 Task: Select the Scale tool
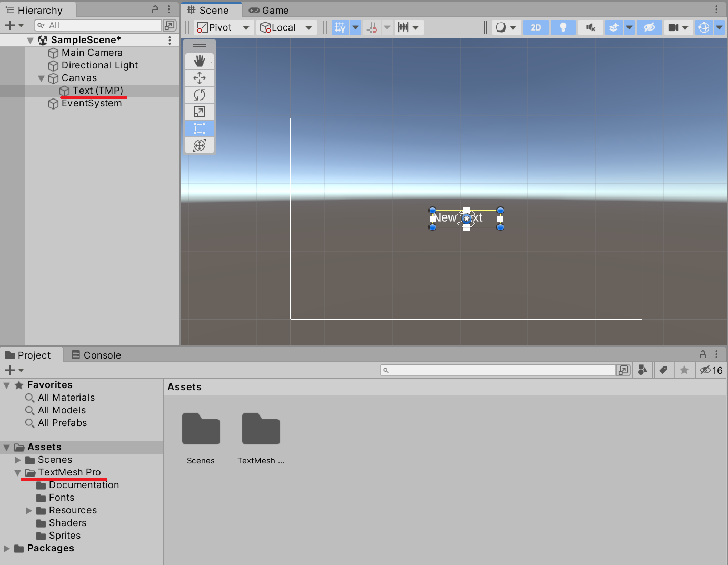point(199,111)
